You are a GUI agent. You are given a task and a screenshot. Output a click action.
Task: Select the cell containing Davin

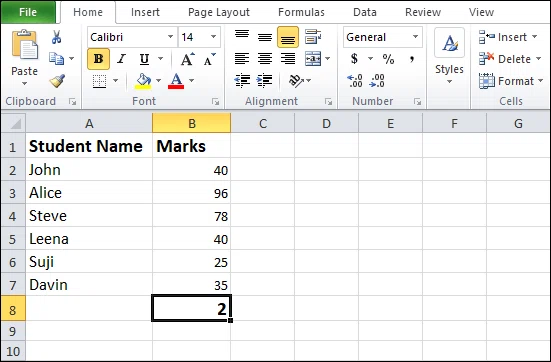(89, 285)
